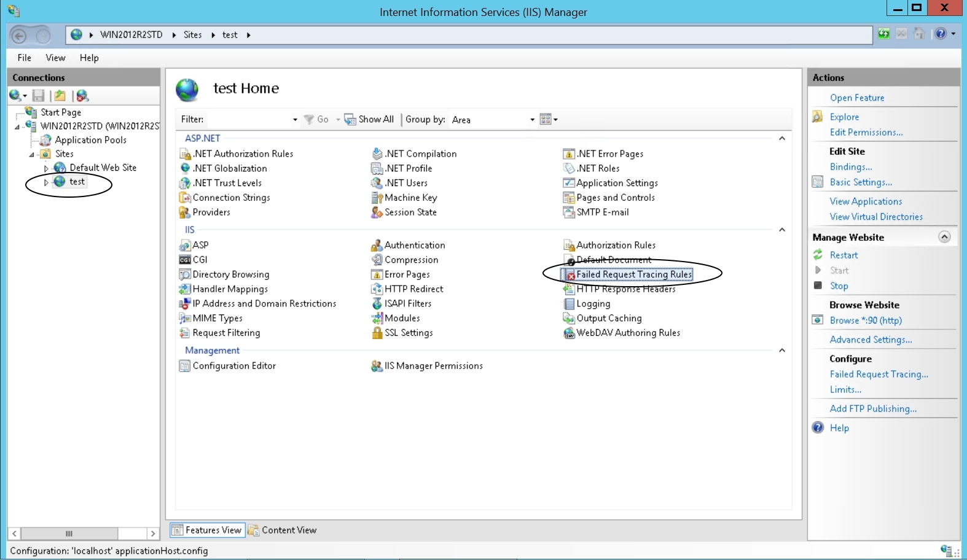Open the Directory Browsing icon
Viewport: 967px width, 560px height.
[185, 274]
